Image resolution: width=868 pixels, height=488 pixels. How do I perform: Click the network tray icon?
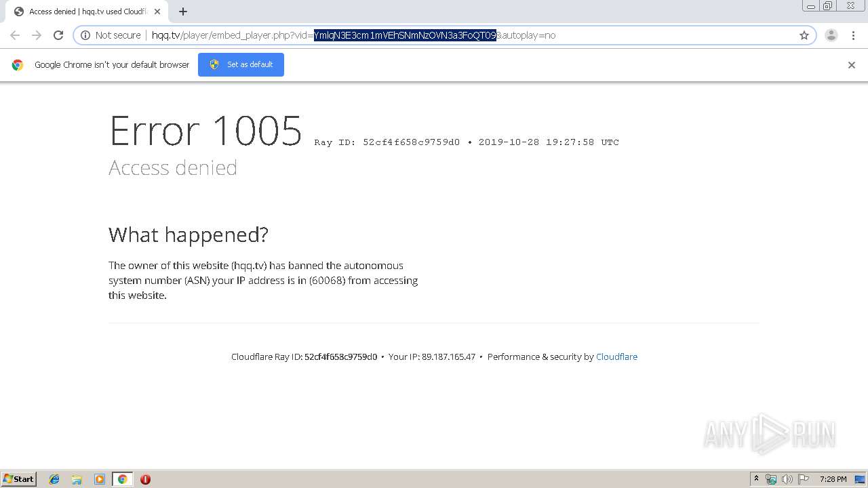[x=771, y=479]
